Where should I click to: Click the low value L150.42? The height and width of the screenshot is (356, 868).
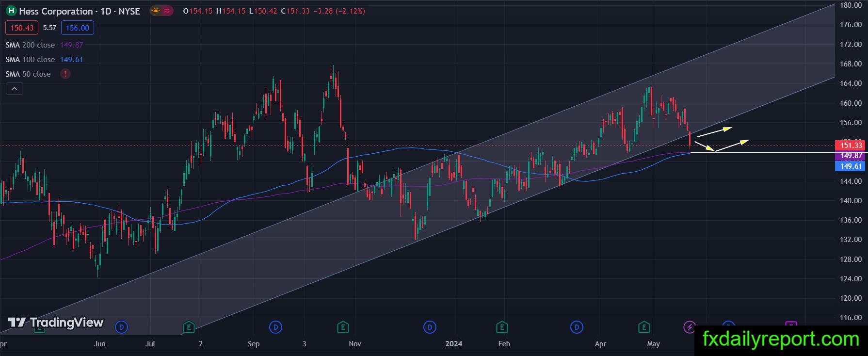click(x=263, y=11)
